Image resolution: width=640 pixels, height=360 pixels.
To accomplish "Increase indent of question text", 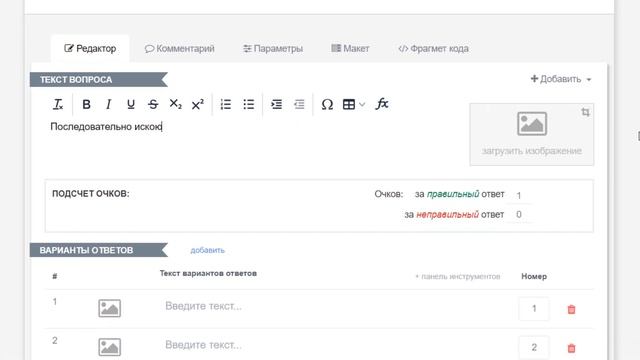I will pyautogui.click(x=276, y=104).
